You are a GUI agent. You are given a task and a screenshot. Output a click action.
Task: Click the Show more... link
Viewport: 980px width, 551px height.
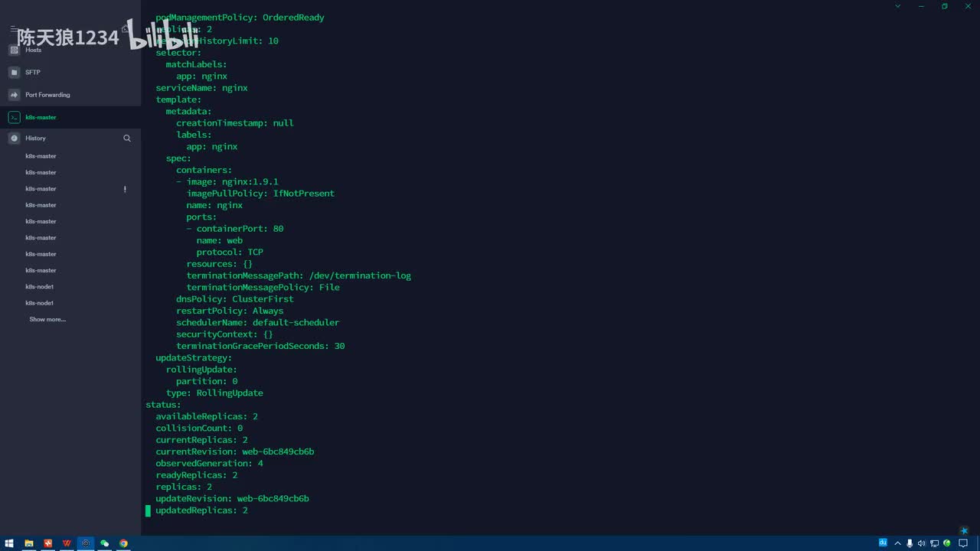pyautogui.click(x=47, y=319)
